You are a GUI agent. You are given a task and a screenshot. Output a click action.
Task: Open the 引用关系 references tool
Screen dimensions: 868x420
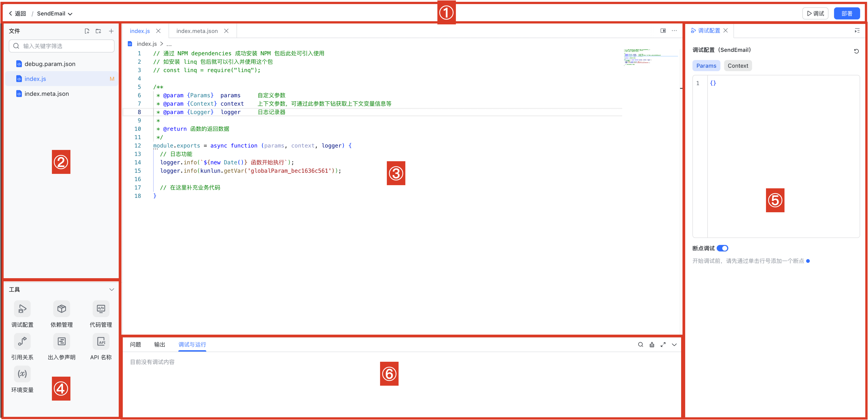coord(22,341)
